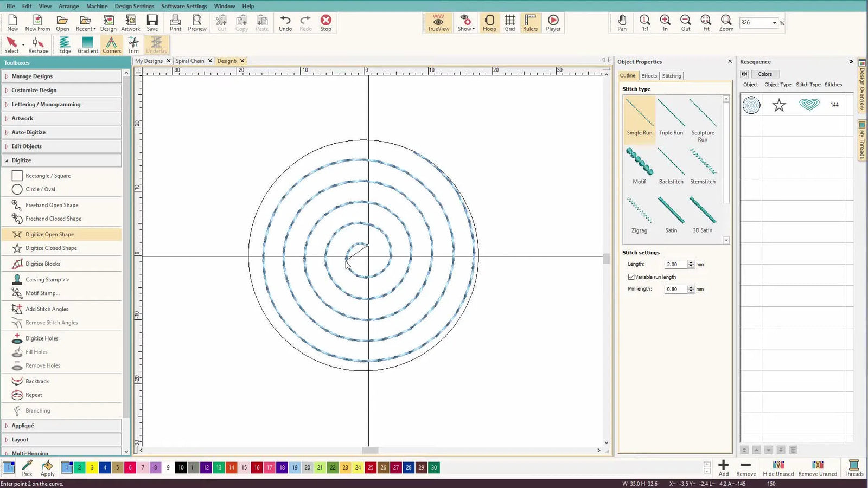Toggle the Hoop display
Screen dimensions: 868x488
coord(489,23)
